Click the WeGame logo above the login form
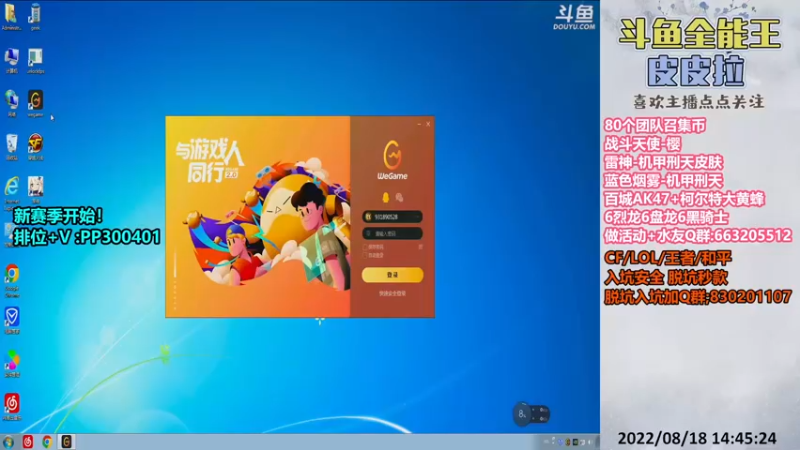This screenshot has height=450, width=800. pyautogui.click(x=392, y=160)
